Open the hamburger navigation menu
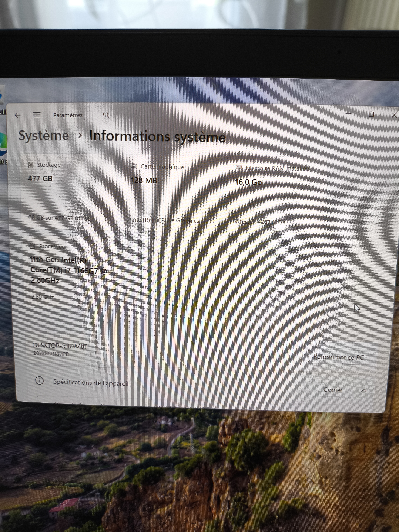The image size is (399, 532). (37, 115)
